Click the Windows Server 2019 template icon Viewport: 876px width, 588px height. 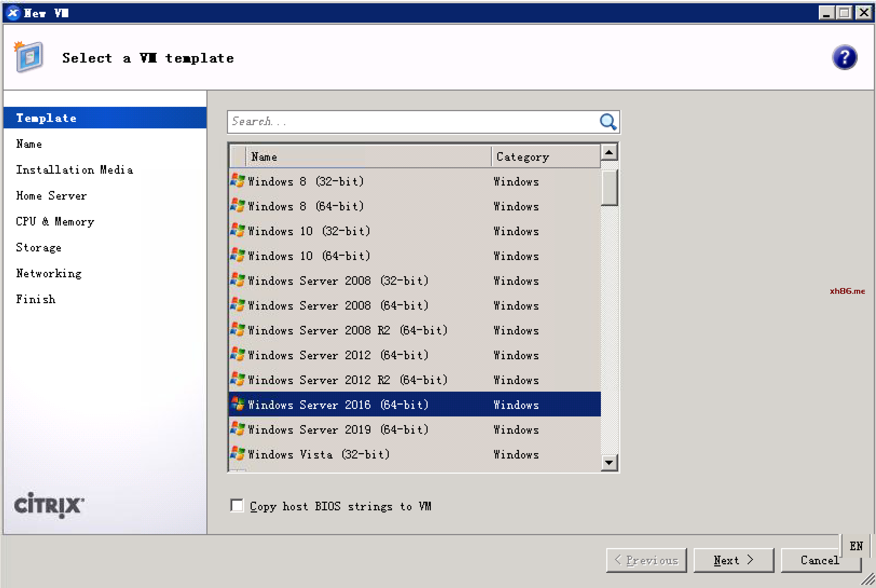pos(237,429)
